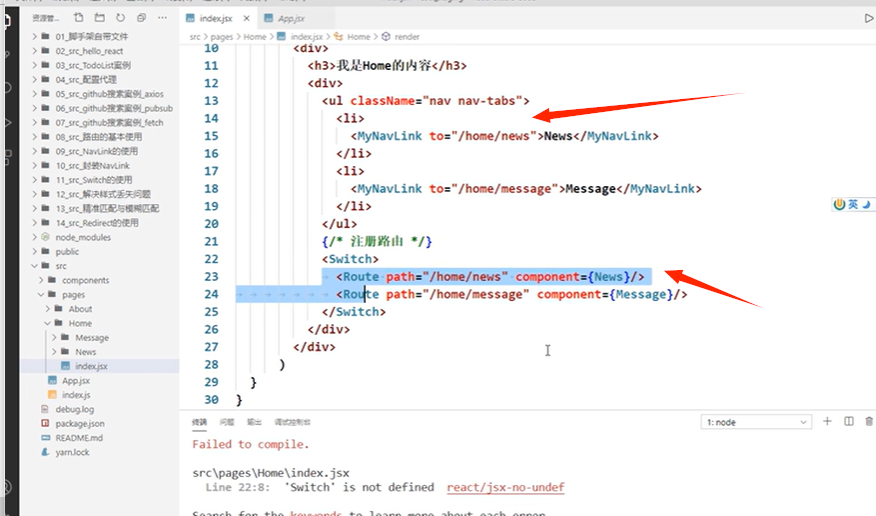The height and width of the screenshot is (516, 876).
Task: Click the 'render' breadcrumb segment
Action: (407, 36)
